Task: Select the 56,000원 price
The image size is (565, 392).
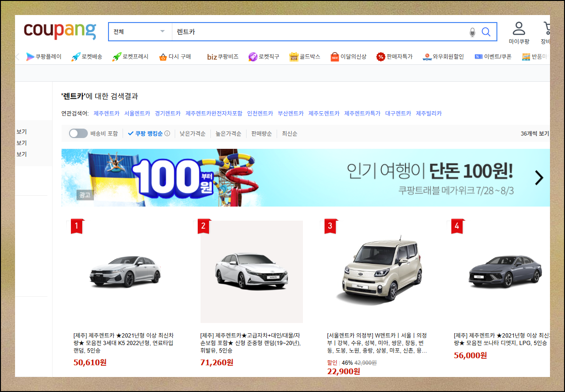Action: click(471, 355)
